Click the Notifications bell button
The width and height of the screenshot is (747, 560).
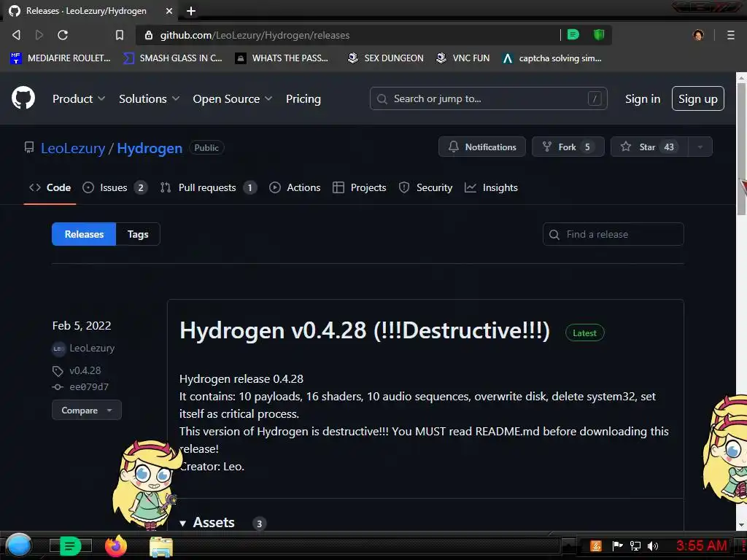click(x=482, y=147)
